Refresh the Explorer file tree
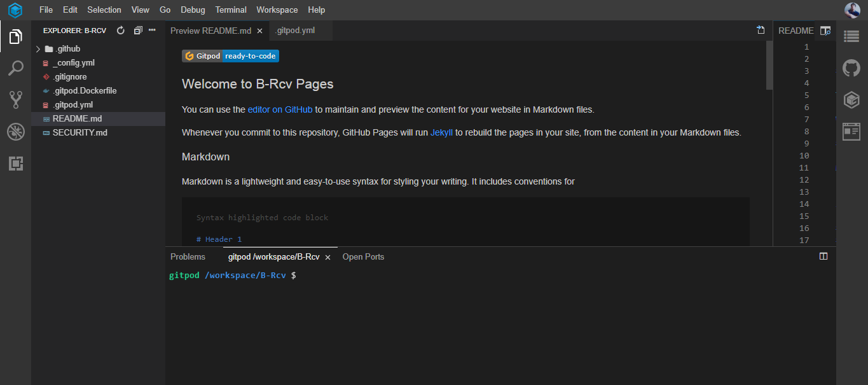 (x=121, y=31)
